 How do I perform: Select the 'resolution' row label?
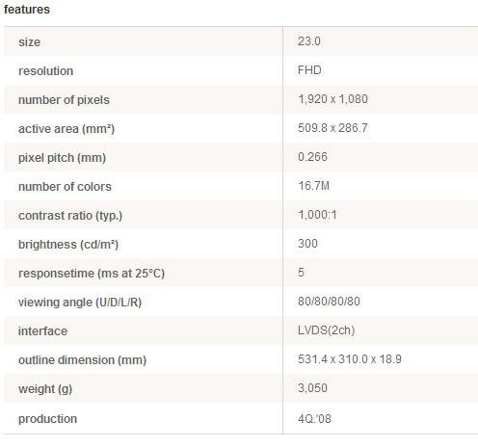[x=46, y=71]
